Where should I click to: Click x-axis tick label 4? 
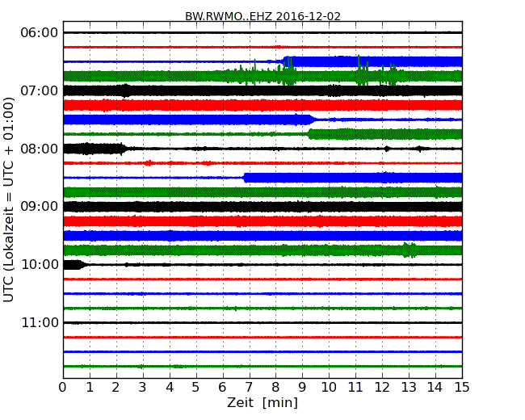tap(170, 388)
